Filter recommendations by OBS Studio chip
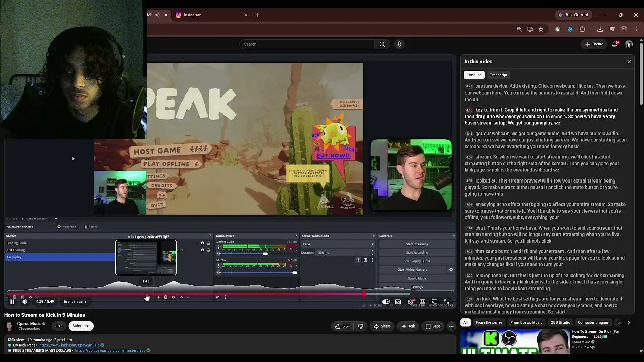Screen dimensions: 644x362 pos(560,322)
